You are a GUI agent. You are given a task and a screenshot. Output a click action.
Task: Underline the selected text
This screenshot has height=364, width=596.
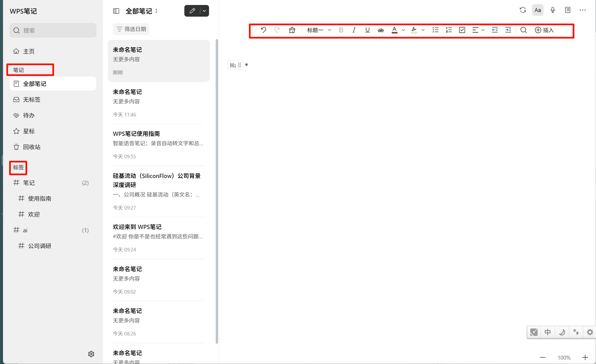pos(367,30)
